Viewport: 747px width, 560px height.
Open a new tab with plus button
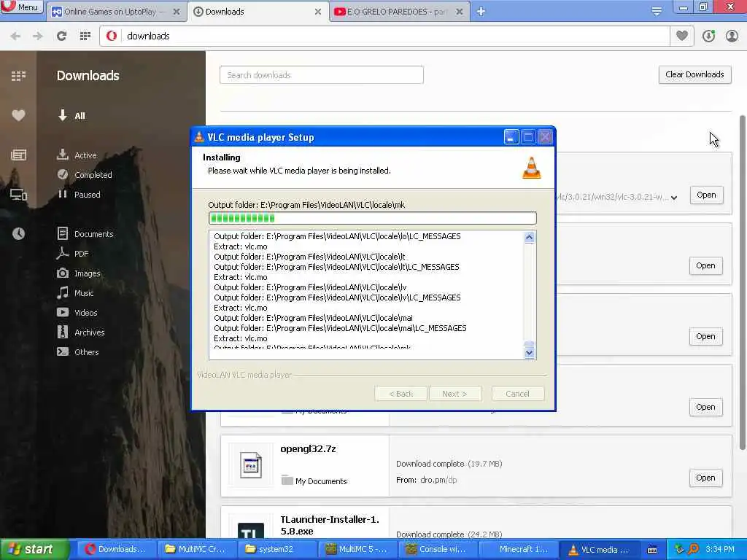481,12
